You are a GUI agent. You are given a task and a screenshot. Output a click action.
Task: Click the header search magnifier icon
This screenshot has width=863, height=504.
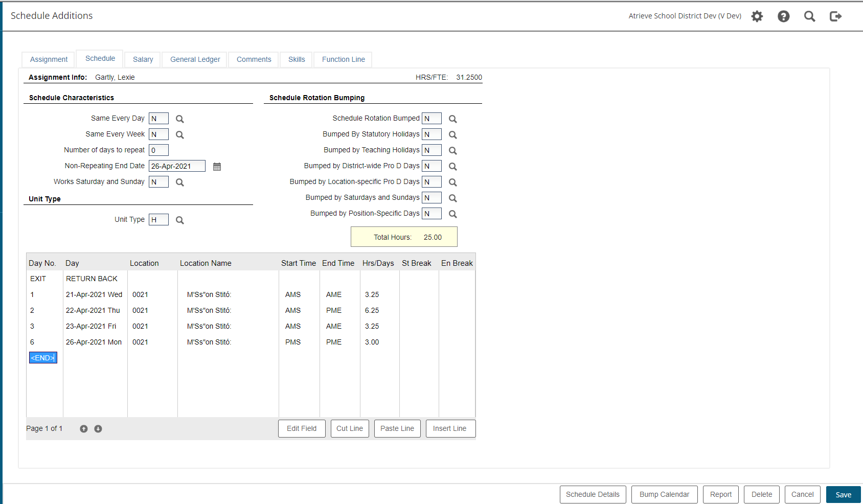click(x=809, y=16)
